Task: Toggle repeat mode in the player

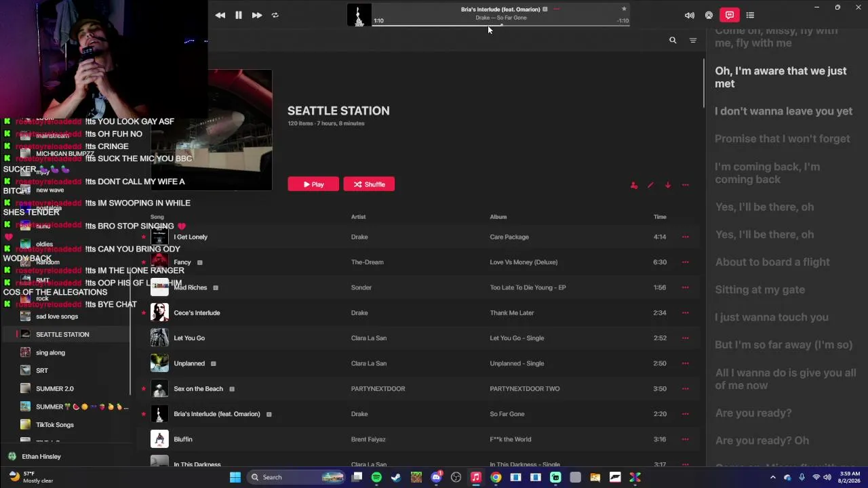Action: pos(275,15)
